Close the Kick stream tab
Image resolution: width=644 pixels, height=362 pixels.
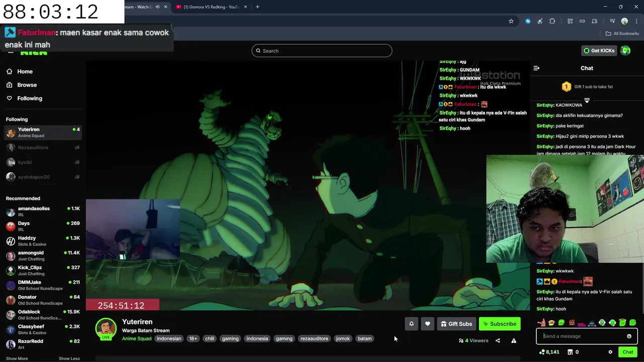(x=166, y=7)
